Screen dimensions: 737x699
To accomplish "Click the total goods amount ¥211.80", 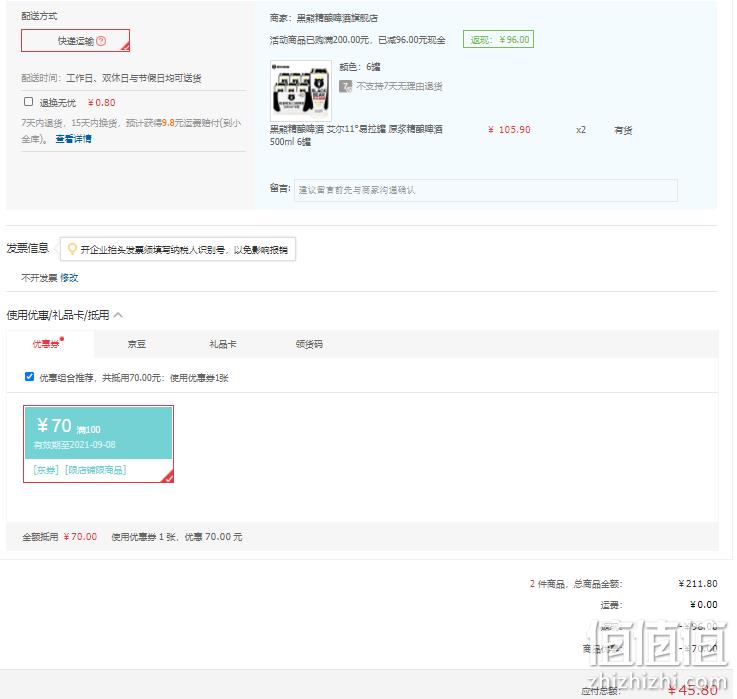I will point(698,583).
